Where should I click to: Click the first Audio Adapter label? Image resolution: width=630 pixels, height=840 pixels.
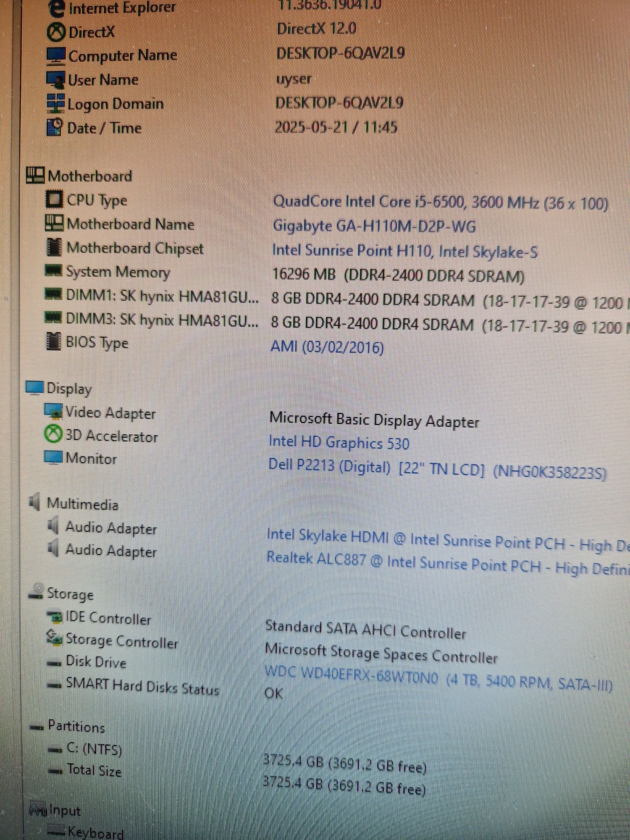point(111,528)
